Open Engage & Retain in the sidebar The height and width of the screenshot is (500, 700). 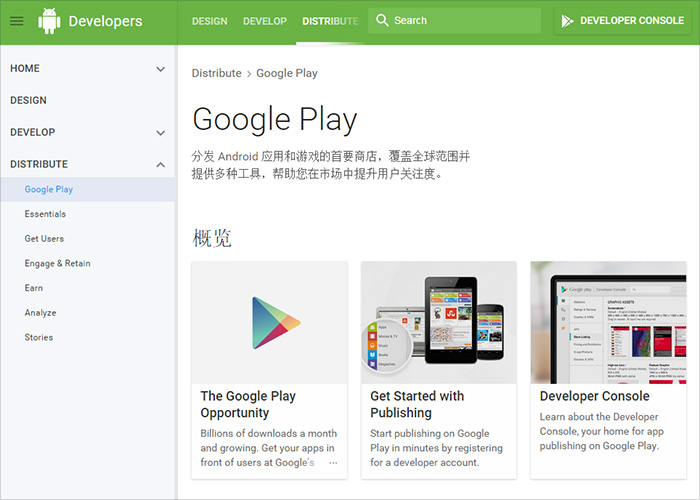[x=58, y=263]
